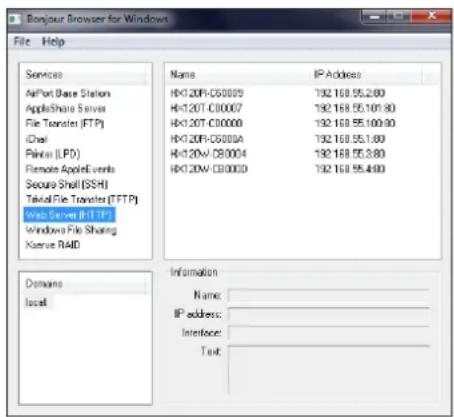454x417 pixels.
Task: Select Secure Shell (SSH) service
Action: point(67,184)
